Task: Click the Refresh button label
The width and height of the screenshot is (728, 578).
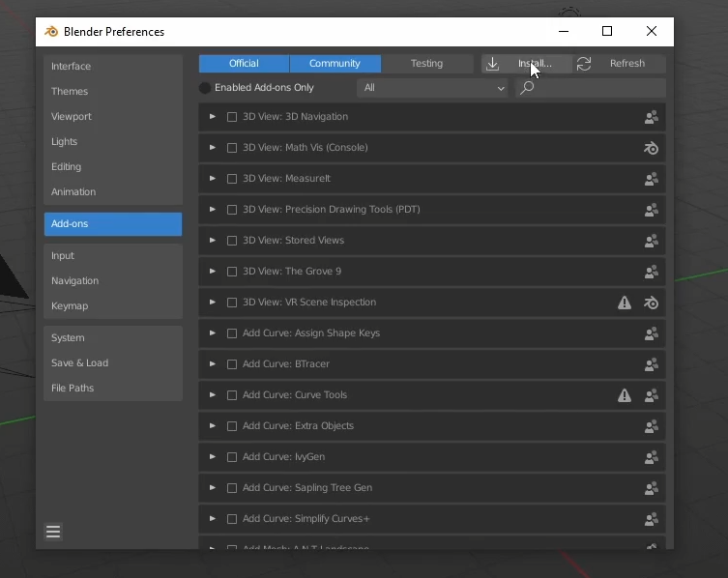Action: 627,64
